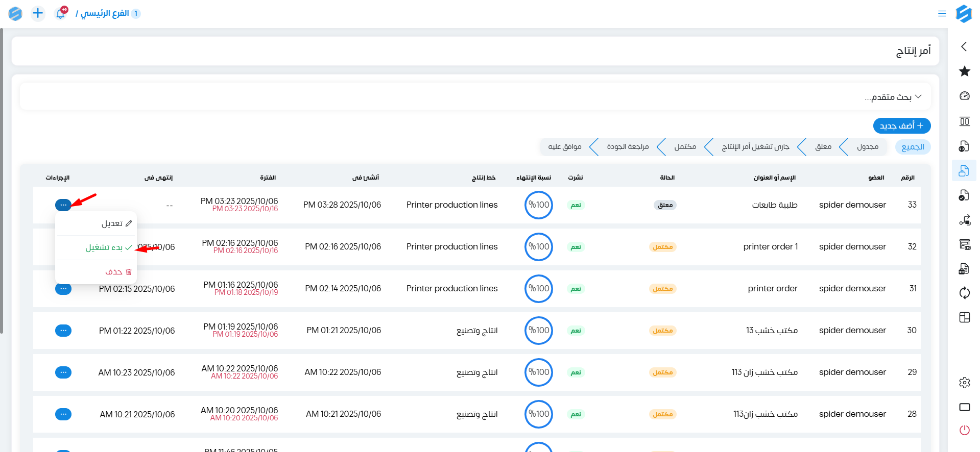Open the dashboard gauge icon in sidebar

coord(964,96)
